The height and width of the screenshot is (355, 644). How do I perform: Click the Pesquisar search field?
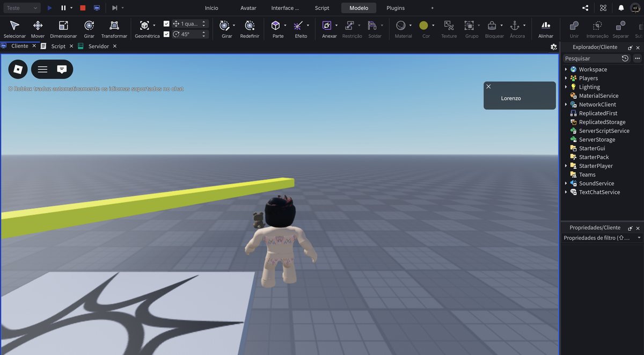click(x=590, y=58)
